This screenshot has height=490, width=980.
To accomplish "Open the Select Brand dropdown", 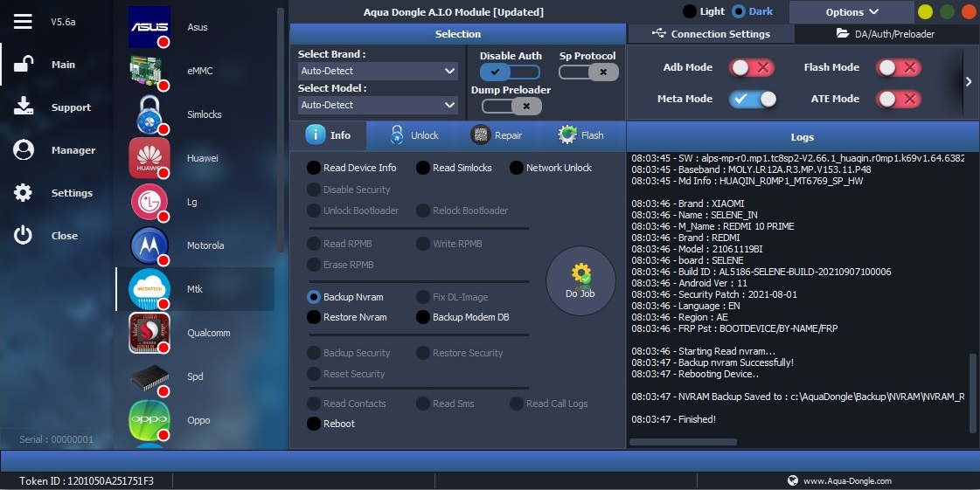I will tap(379, 71).
